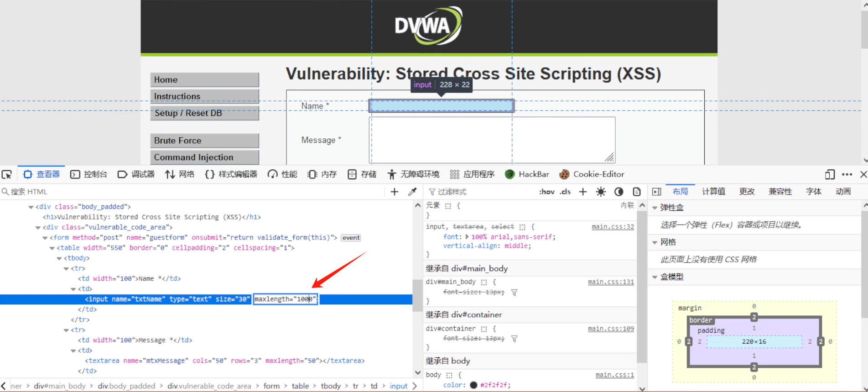
Task: Open the 样式编辑器 style editor panel
Action: coord(231,174)
